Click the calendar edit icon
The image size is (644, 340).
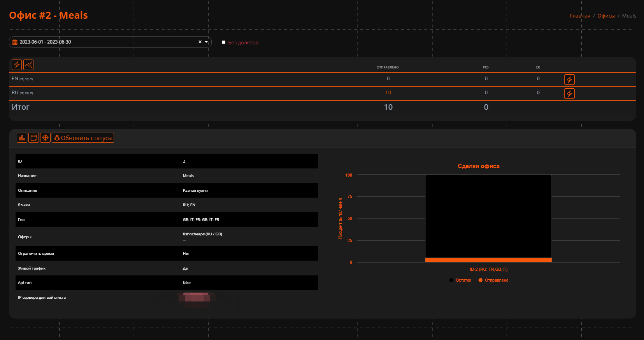[x=33, y=138]
